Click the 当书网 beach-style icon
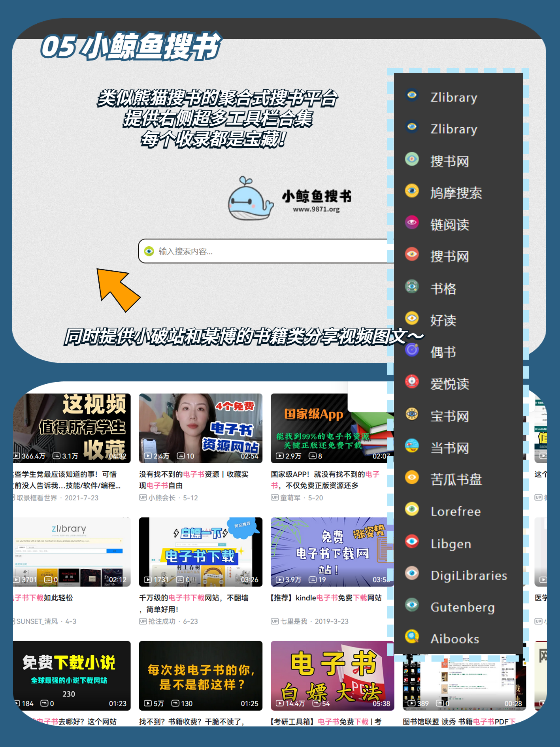 tap(412, 445)
